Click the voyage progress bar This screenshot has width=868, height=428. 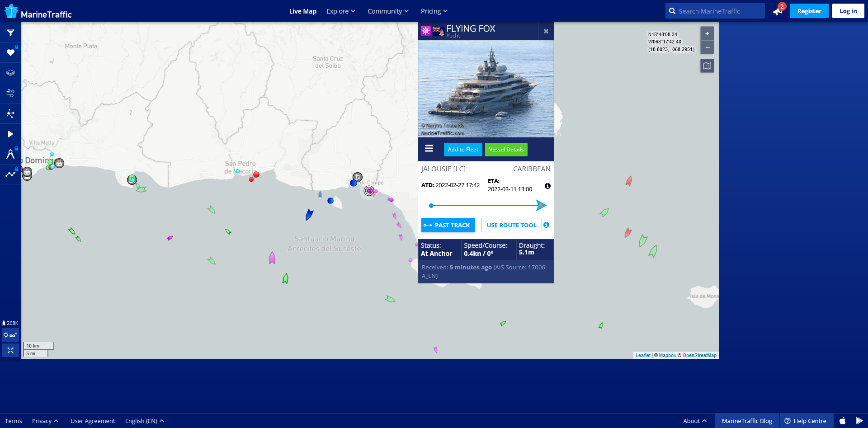pyautogui.click(x=487, y=206)
